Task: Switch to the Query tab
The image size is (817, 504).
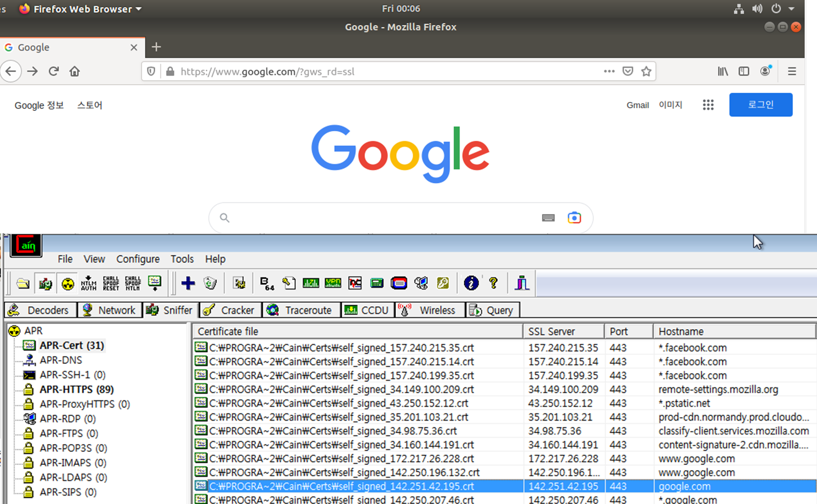Action: 492,310
